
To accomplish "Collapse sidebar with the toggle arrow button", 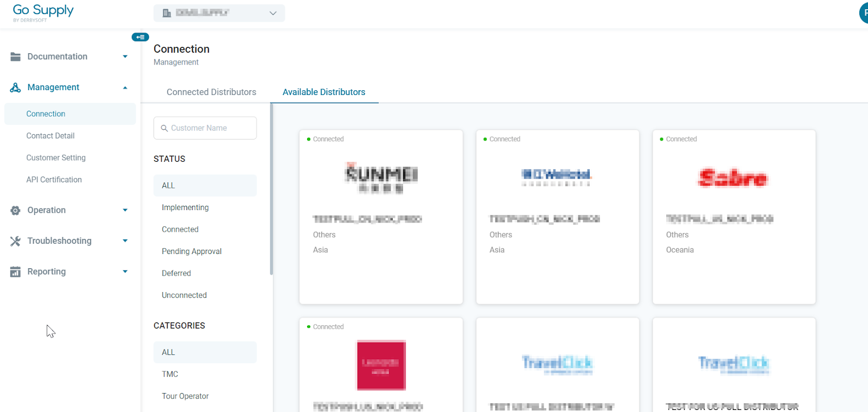I will pyautogui.click(x=141, y=37).
